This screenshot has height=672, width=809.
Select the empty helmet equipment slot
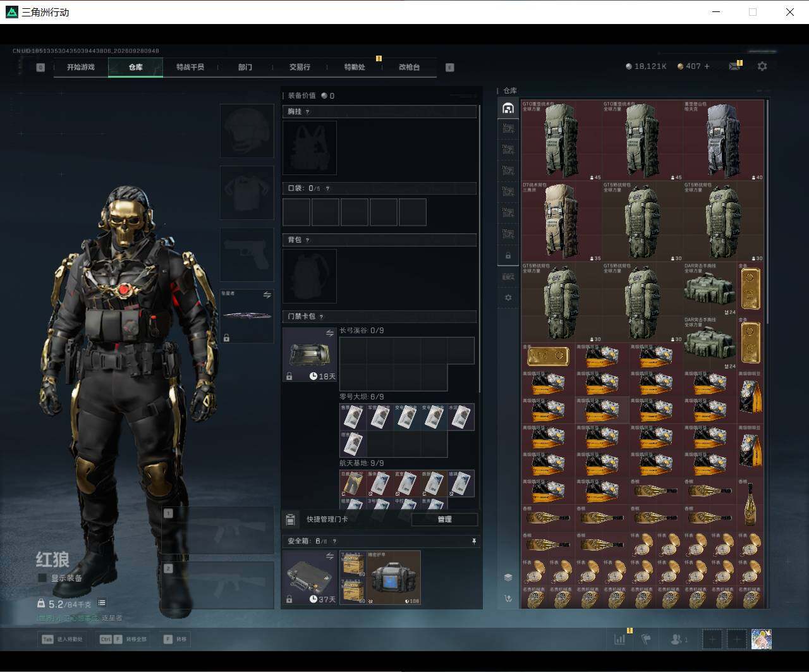coord(246,131)
